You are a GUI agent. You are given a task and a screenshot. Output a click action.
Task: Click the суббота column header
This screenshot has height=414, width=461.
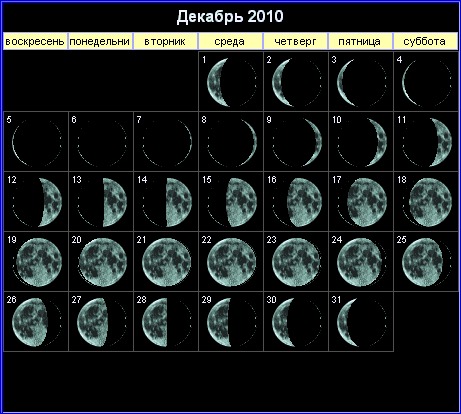425,41
